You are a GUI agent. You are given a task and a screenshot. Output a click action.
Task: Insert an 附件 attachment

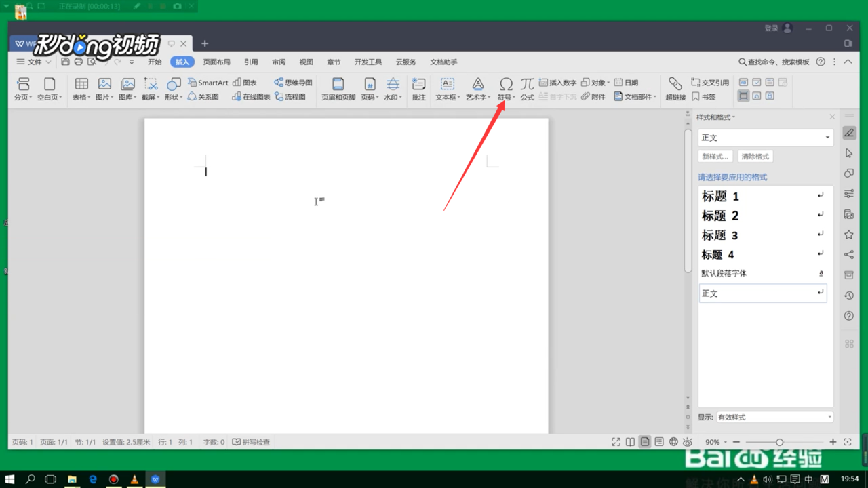coord(593,97)
